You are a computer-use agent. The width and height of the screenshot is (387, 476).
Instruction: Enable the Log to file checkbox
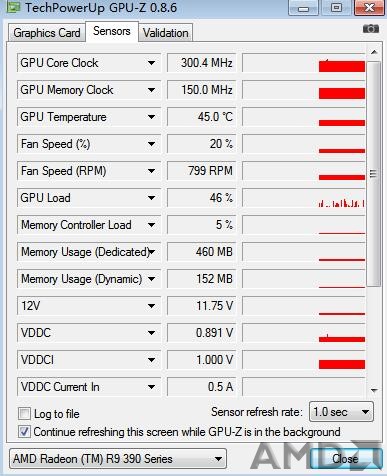[x=24, y=414]
